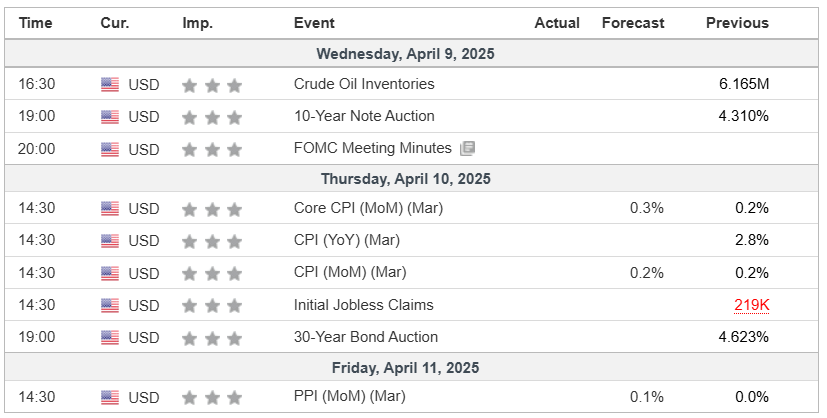Click importance stars for FOMC Meeting Minutes
The height and width of the screenshot is (418, 827).
(212, 149)
